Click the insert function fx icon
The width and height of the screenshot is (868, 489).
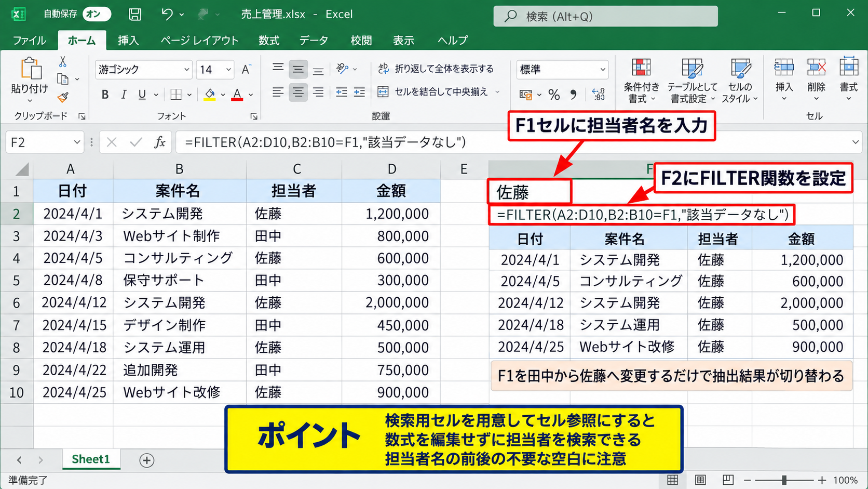pos(160,142)
